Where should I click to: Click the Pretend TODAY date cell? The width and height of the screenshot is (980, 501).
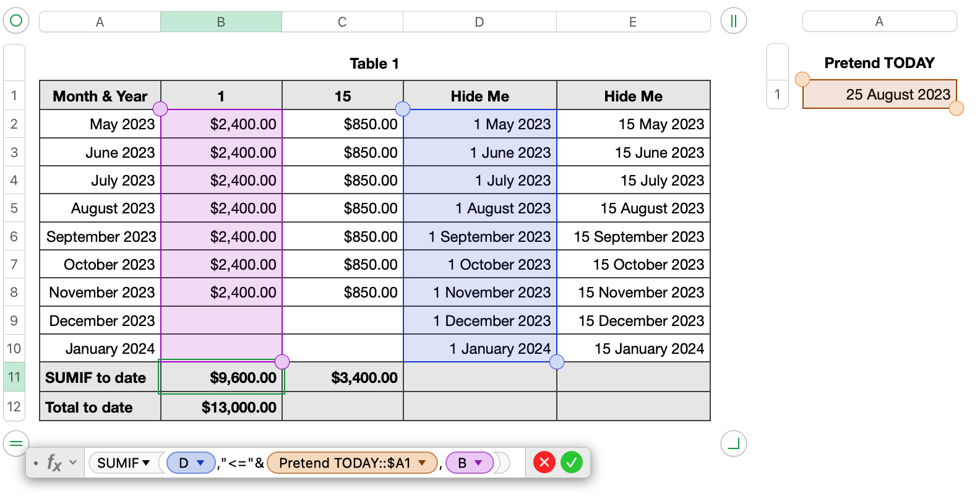pos(879,95)
